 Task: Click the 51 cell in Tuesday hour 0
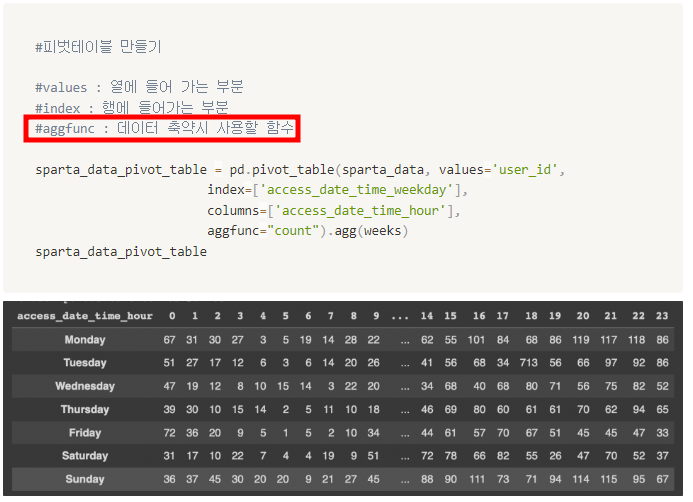(x=169, y=363)
